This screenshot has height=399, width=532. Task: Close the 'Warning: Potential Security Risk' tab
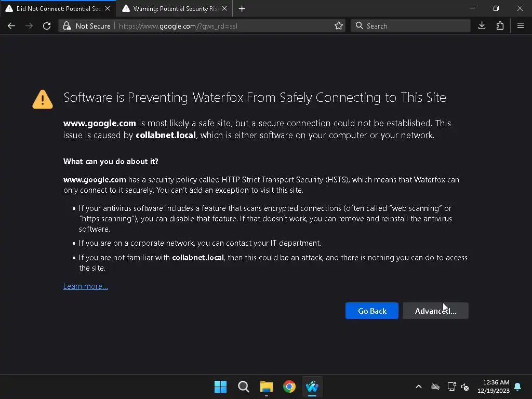(x=224, y=8)
